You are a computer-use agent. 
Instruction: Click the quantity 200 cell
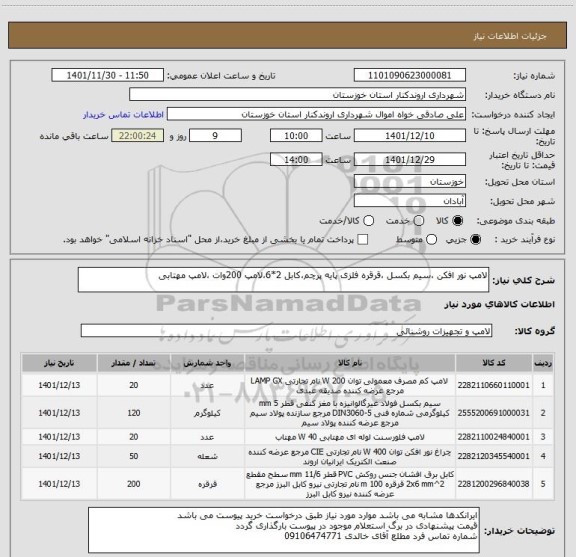coord(133,484)
